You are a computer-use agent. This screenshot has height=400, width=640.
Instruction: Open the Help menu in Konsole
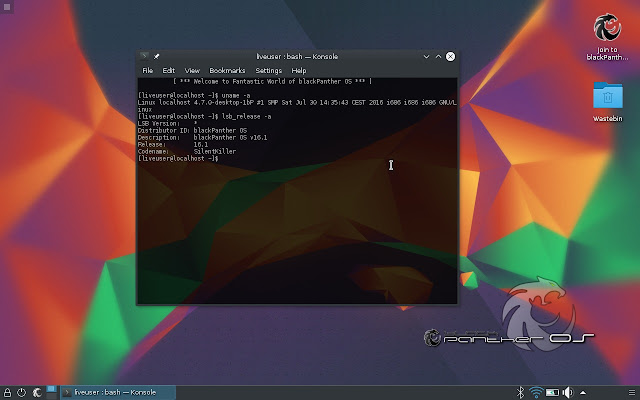298,71
